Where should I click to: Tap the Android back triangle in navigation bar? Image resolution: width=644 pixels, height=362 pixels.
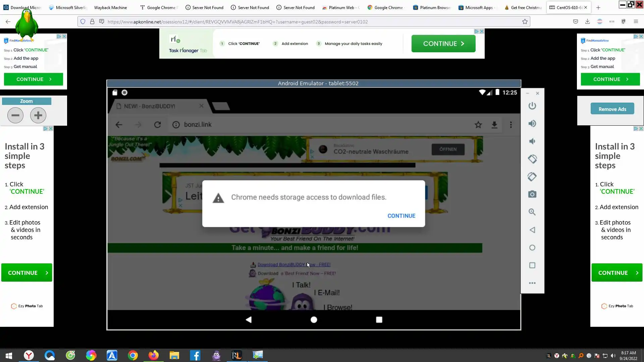tap(249, 320)
